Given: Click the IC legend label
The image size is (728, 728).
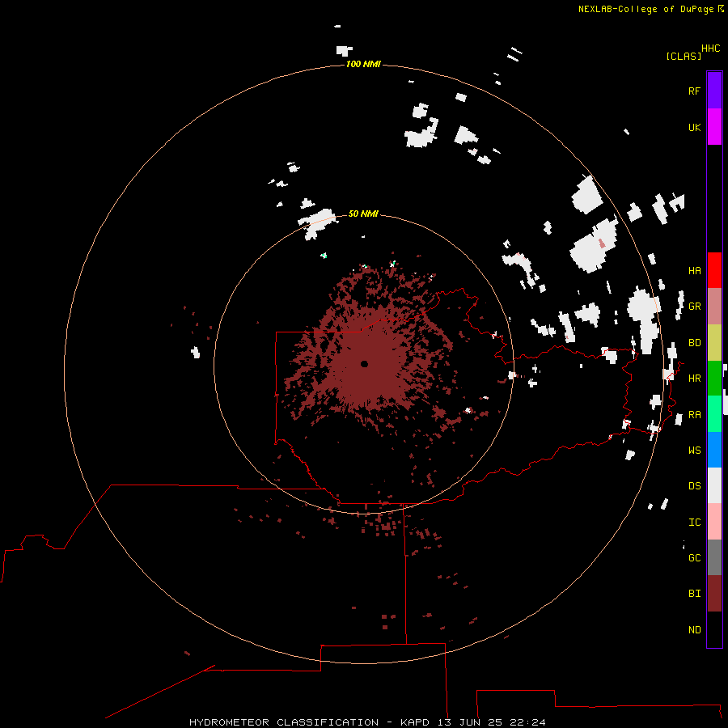Looking at the screenshot, I should pos(694,522).
